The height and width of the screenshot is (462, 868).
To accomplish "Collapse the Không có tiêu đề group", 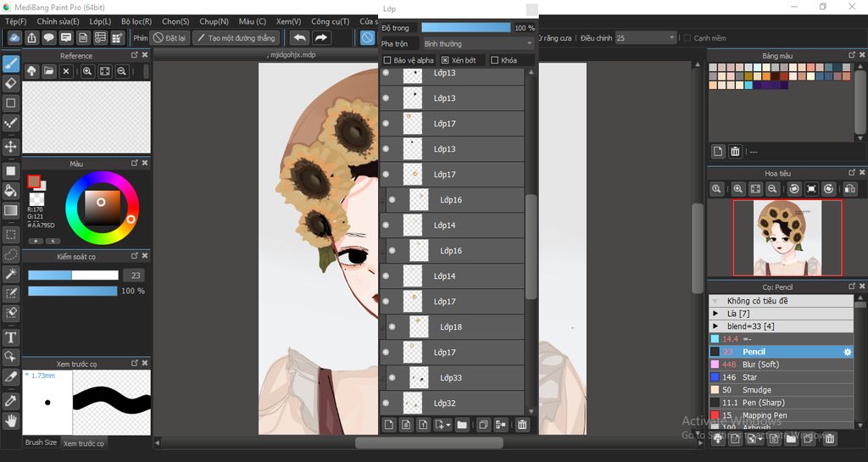I will pyautogui.click(x=715, y=301).
